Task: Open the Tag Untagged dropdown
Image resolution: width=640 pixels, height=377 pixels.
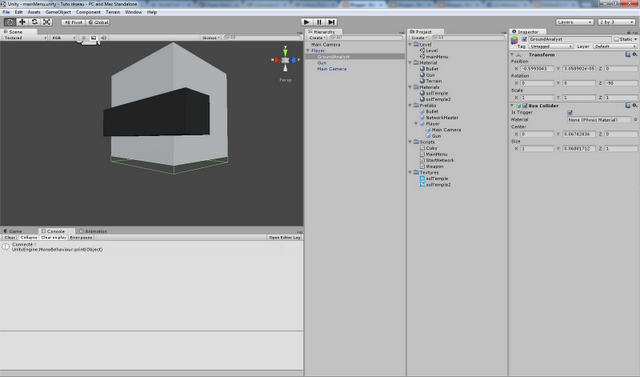Action: coord(551,47)
